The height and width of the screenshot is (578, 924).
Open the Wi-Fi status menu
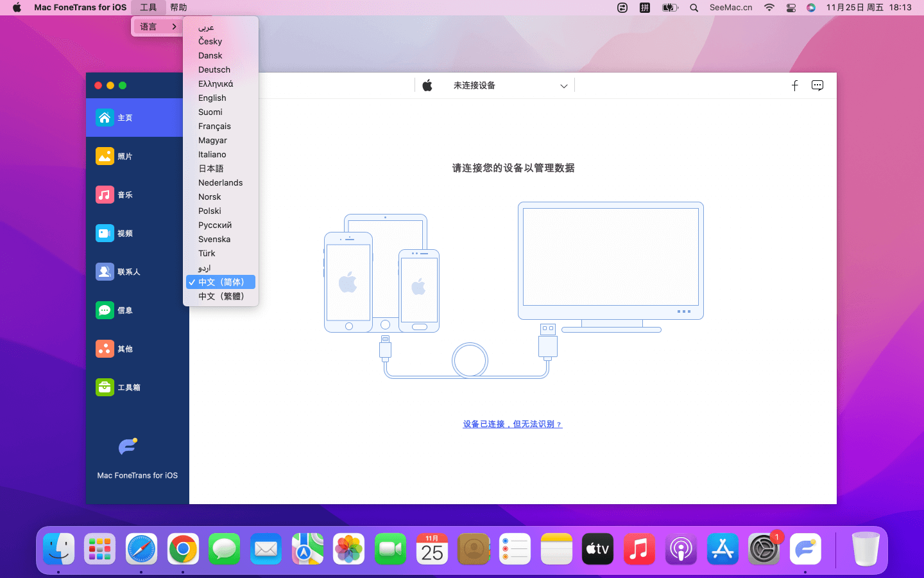coord(769,8)
